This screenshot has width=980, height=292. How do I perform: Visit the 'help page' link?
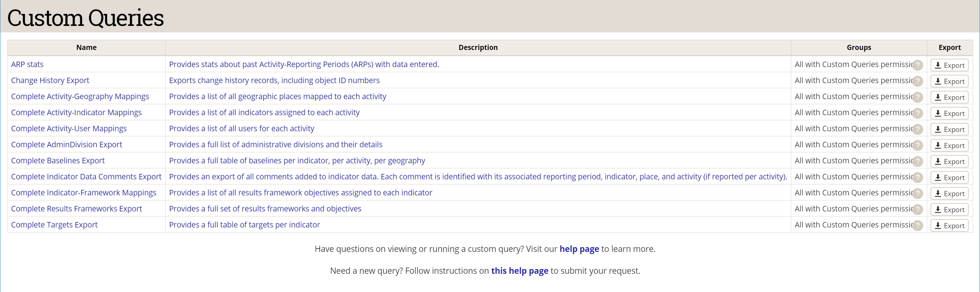[579, 249]
